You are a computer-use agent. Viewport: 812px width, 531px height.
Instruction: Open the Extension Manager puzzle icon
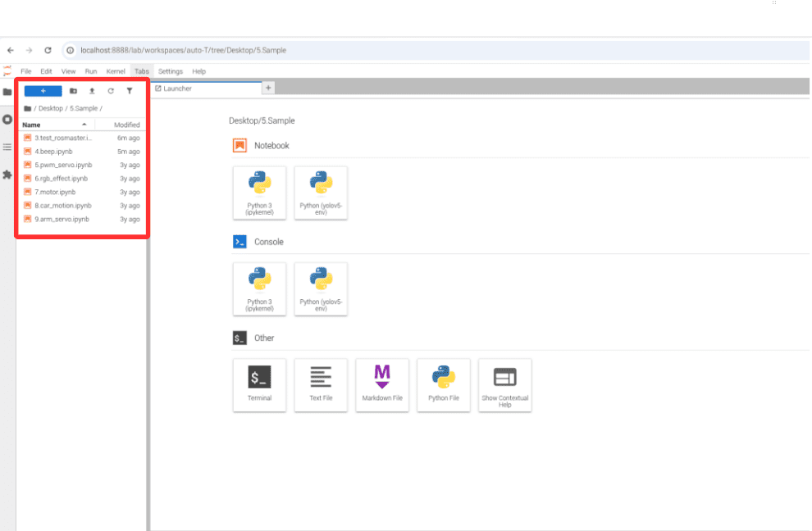7,175
